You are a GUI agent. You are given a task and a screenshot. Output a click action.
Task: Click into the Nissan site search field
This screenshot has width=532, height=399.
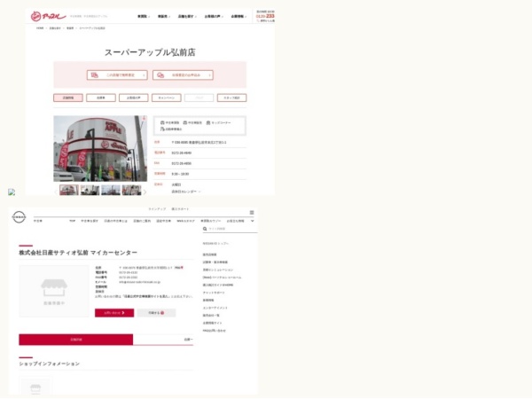232,229
